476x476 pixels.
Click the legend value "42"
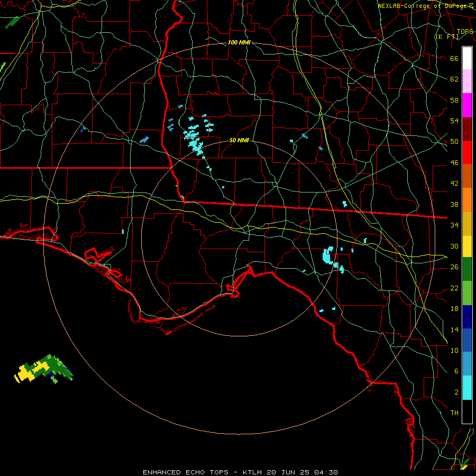(x=454, y=184)
